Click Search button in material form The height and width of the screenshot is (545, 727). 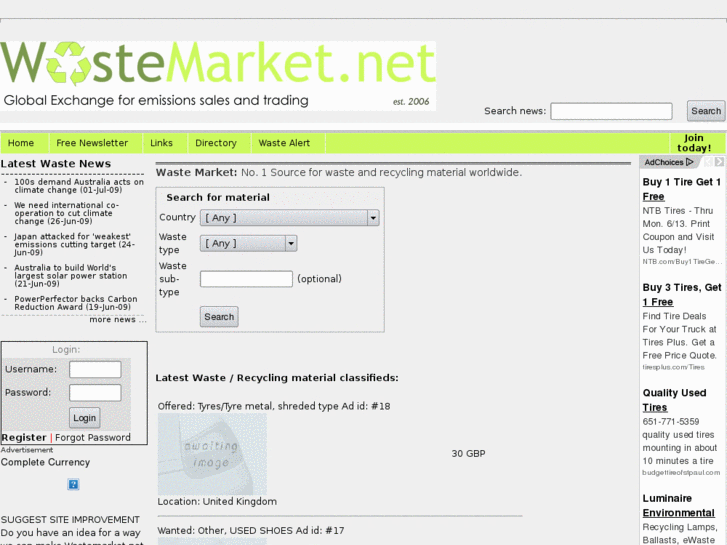[219, 317]
